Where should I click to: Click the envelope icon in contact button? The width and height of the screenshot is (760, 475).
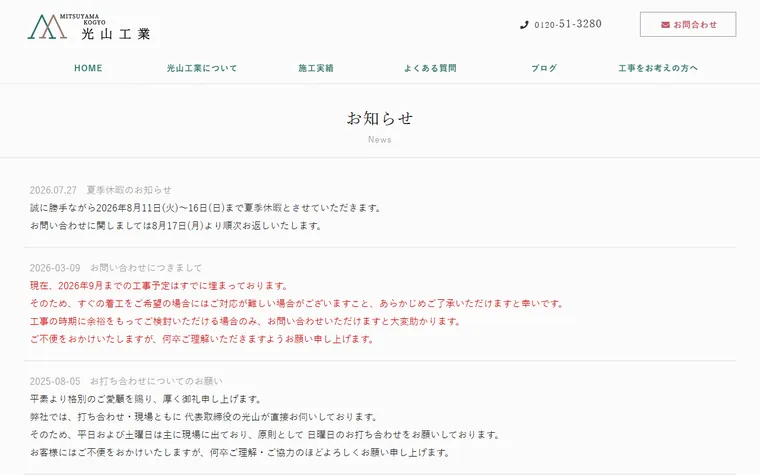pos(665,25)
